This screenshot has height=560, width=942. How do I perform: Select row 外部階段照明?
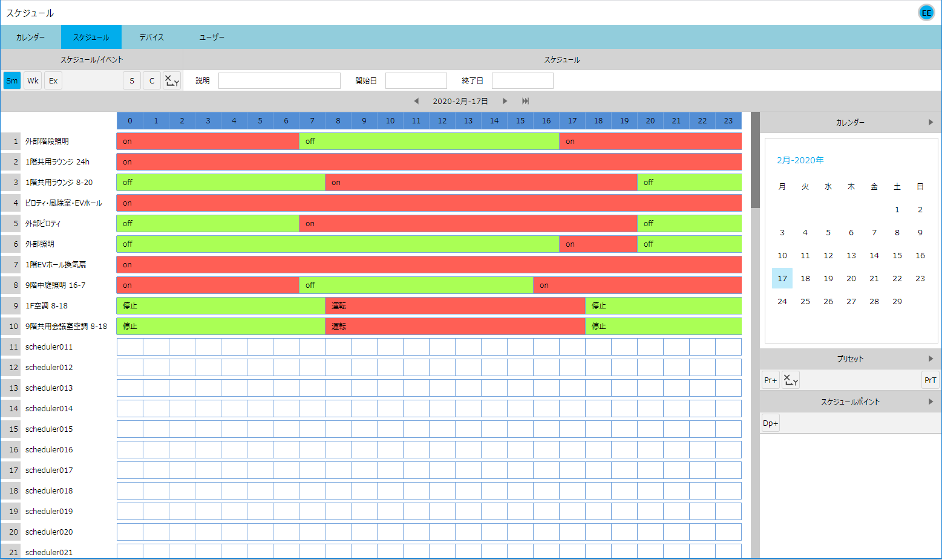[x=47, y=141]
